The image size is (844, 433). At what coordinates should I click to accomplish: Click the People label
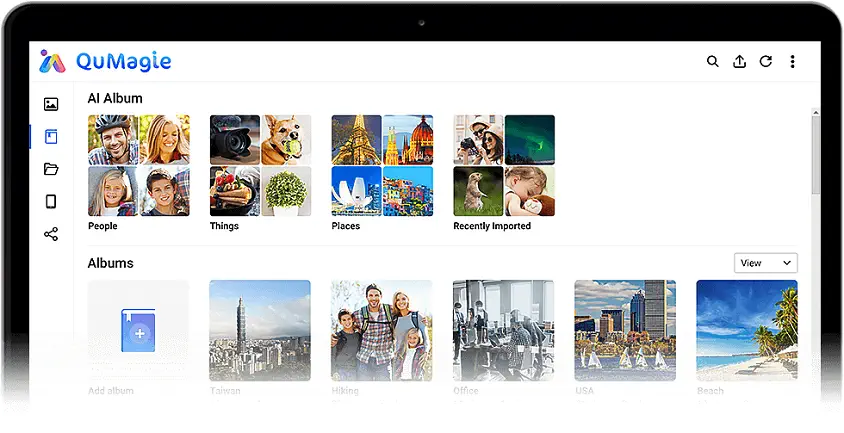(x=103, y=226)
